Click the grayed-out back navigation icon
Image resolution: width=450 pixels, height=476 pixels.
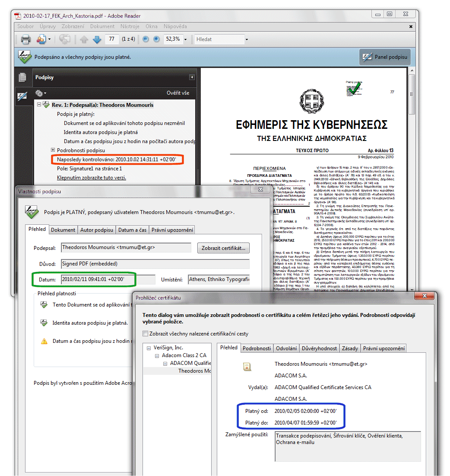[x=64, y=39]
